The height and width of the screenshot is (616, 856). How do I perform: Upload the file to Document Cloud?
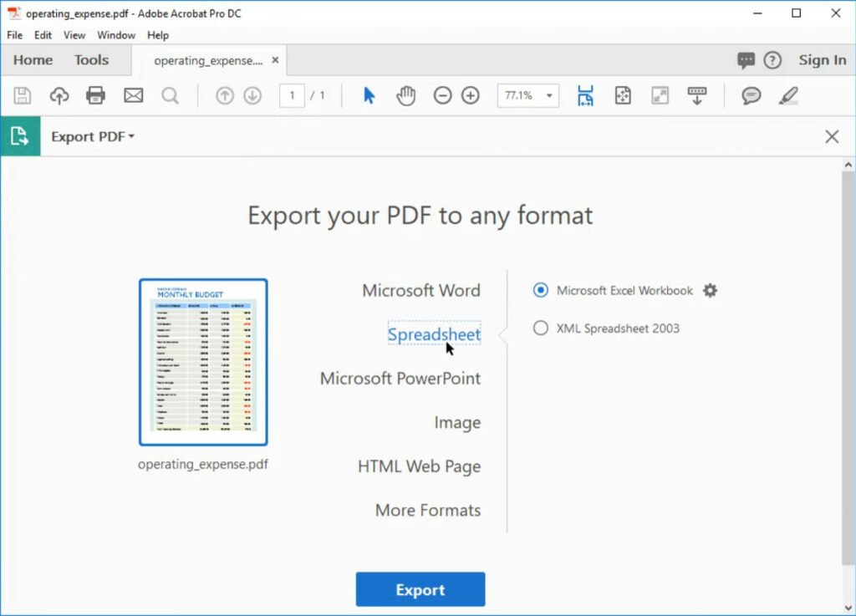tap(59, 95)
